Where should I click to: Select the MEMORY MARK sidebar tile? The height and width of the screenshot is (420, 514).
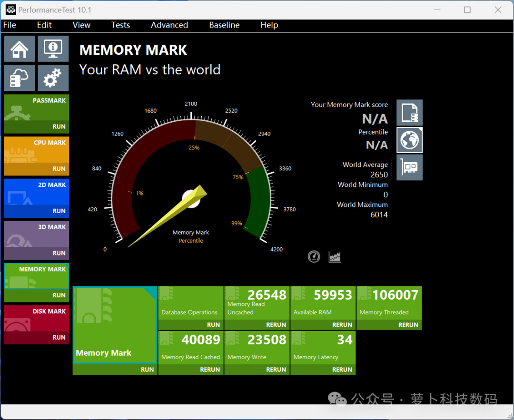coord(36,276)
